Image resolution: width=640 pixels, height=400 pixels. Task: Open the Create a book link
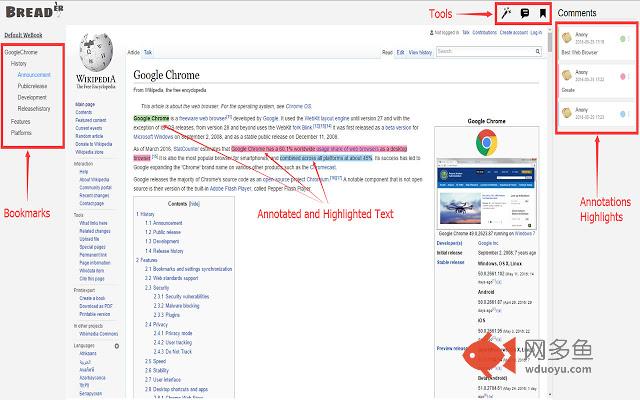[92, 298]
